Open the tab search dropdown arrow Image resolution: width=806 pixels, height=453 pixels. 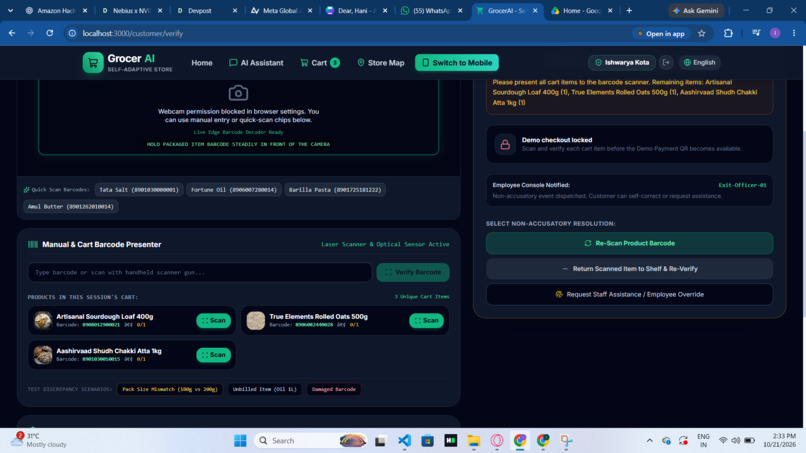click(10, 10)
